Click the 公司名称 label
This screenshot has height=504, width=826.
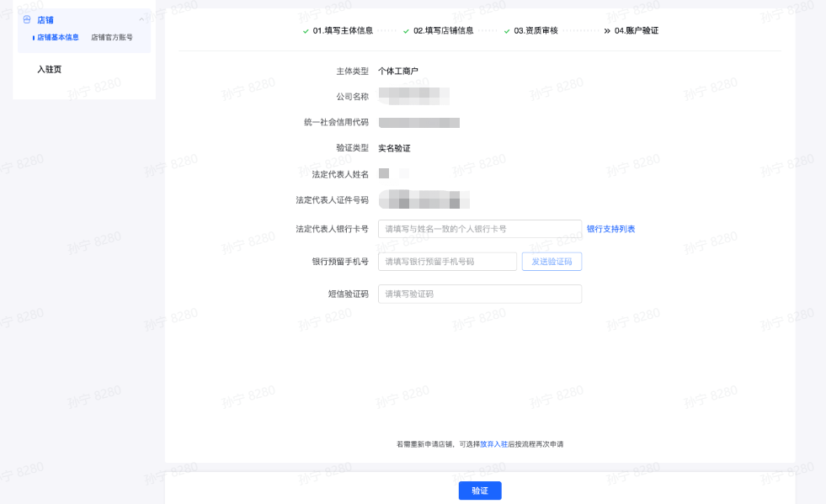click(353, 97)
